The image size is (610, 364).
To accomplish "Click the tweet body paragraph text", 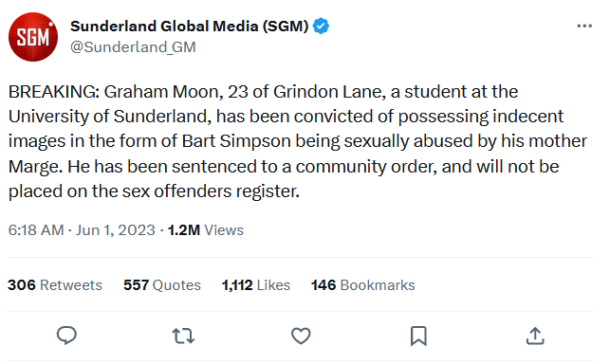I will coord(298,141).
